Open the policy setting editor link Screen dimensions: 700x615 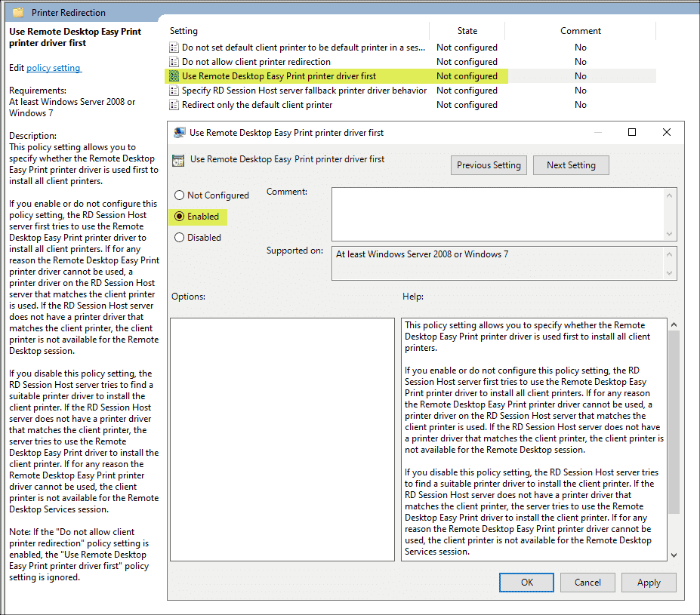[53, 66]
